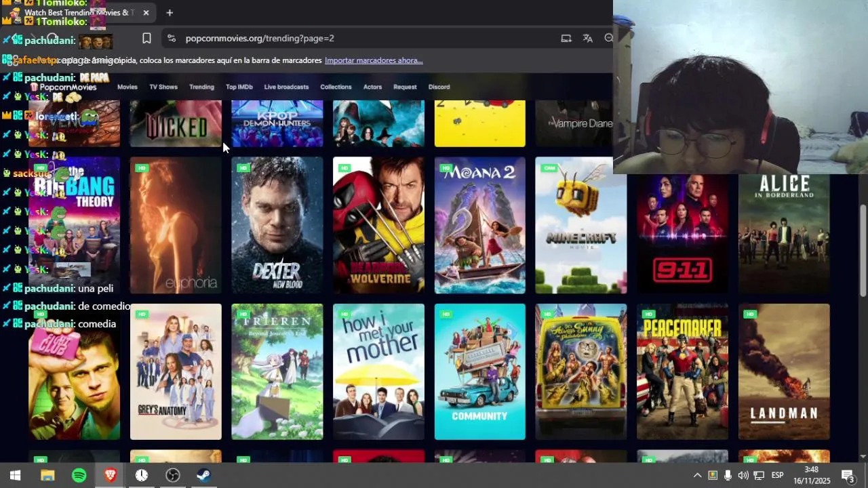868x488 pixels.
Task: Click the screen cast icon in address bar
Action: pyautogui.click(x=566, y=39)
